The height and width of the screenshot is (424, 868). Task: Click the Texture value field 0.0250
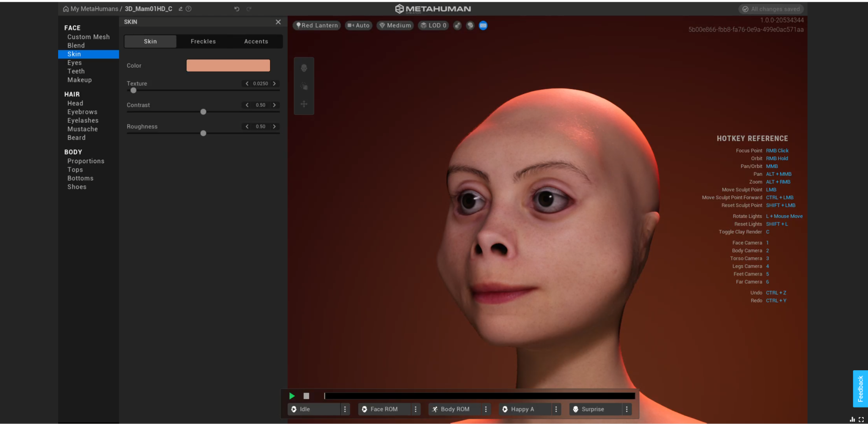[260, 84]
